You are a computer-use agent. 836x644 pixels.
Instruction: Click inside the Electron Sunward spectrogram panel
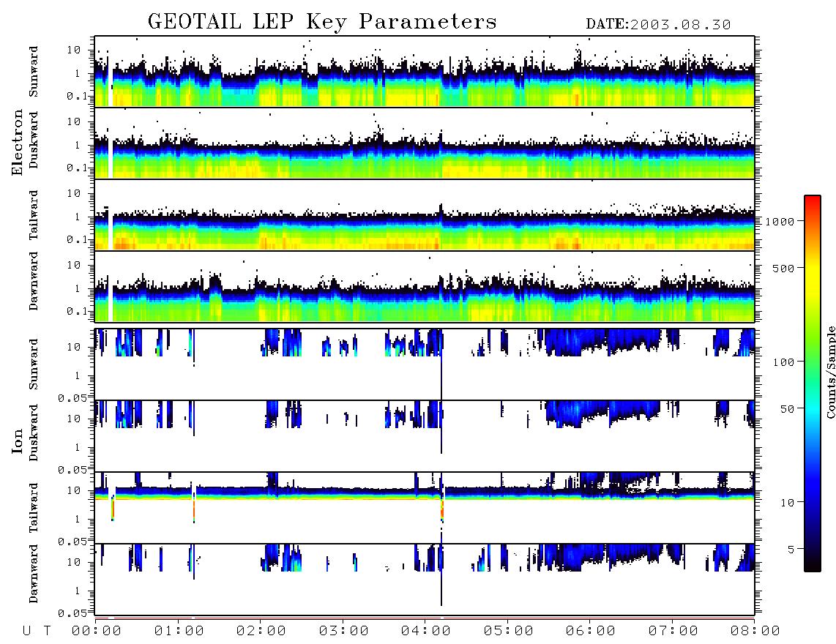pos(425,72)
